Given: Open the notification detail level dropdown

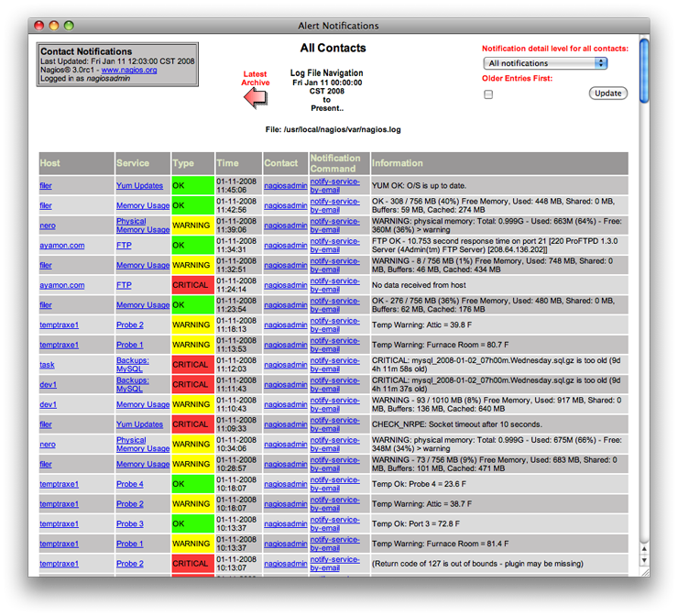Looking at the screenshot, I should (545, 63).
